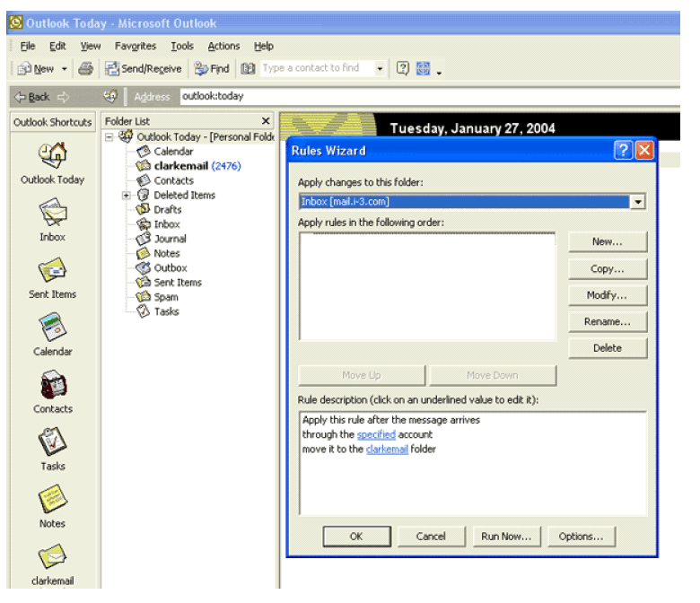Open the Apply changes folder dropdown

638,202
